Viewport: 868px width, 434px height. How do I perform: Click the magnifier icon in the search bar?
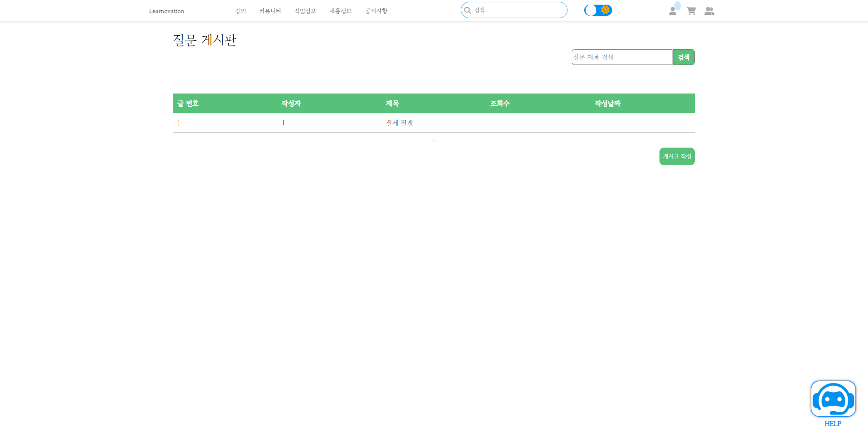tap(468, 10)
